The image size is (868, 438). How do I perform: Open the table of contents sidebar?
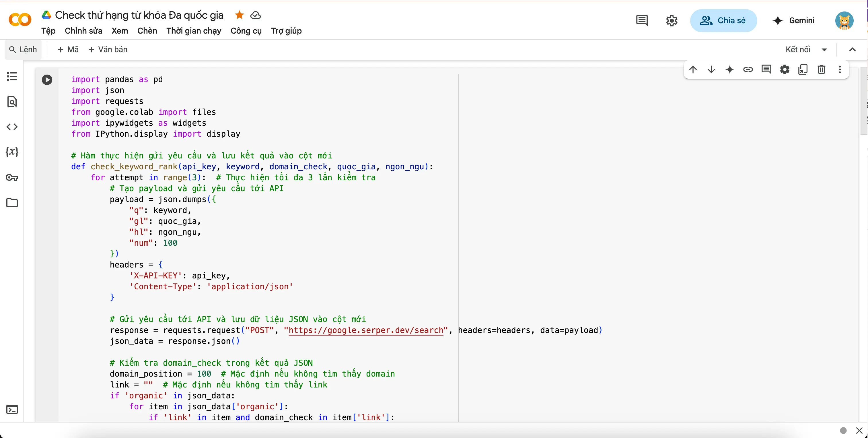pos(12,77)
